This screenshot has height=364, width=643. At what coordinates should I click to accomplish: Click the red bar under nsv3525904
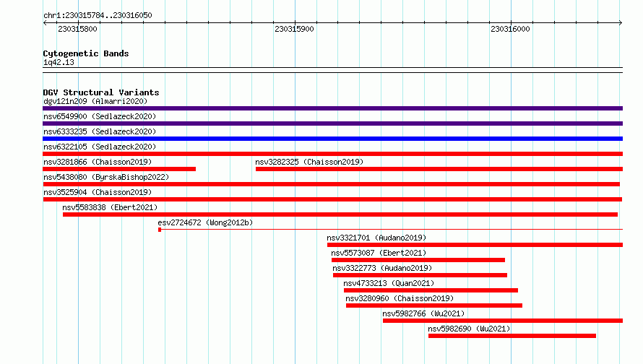click(332, 199)
